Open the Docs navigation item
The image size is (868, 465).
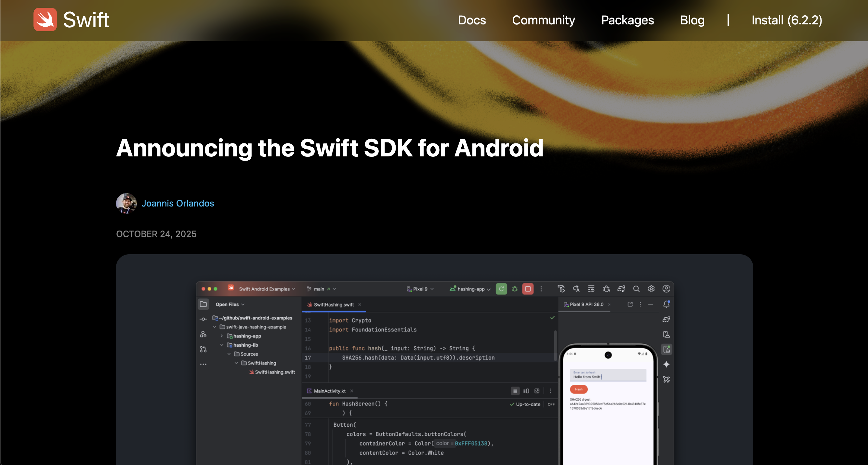(472, 20)
